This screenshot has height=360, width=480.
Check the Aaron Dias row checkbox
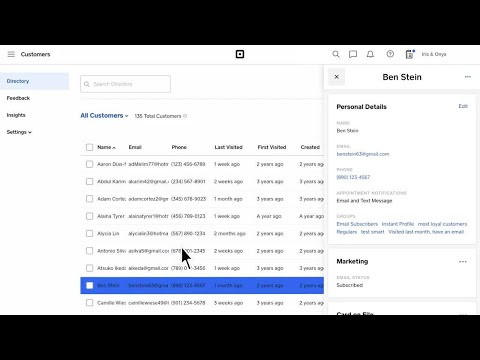tap(89, 164)
